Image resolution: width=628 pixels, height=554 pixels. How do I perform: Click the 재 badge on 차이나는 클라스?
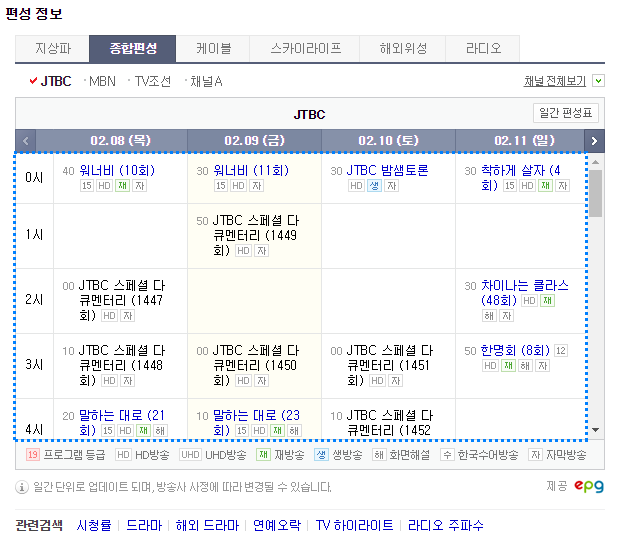547,300
